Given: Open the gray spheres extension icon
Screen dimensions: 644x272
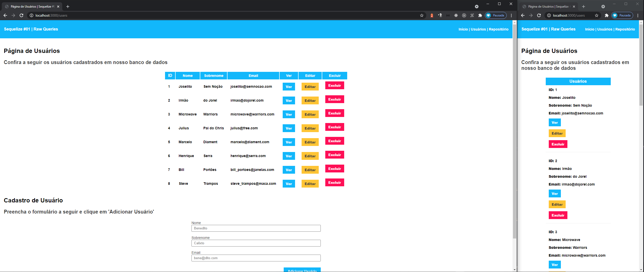Looking at the screenshot, I should pyautogui.click(x=440, y=15).
